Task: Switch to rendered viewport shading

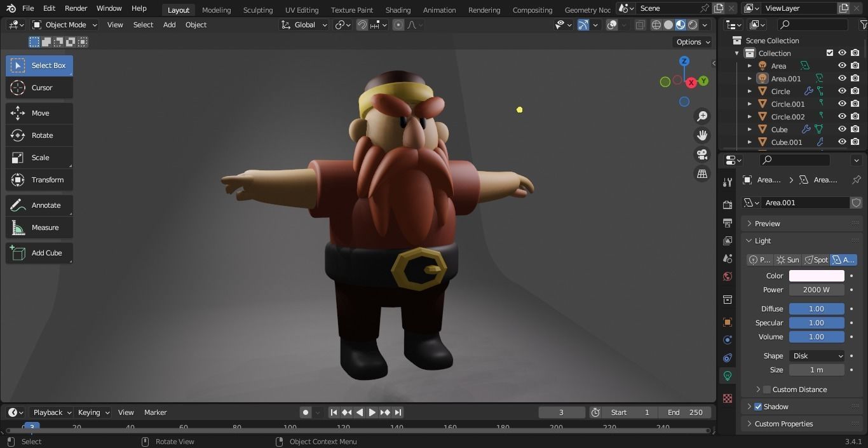Action: coord(693,25)
